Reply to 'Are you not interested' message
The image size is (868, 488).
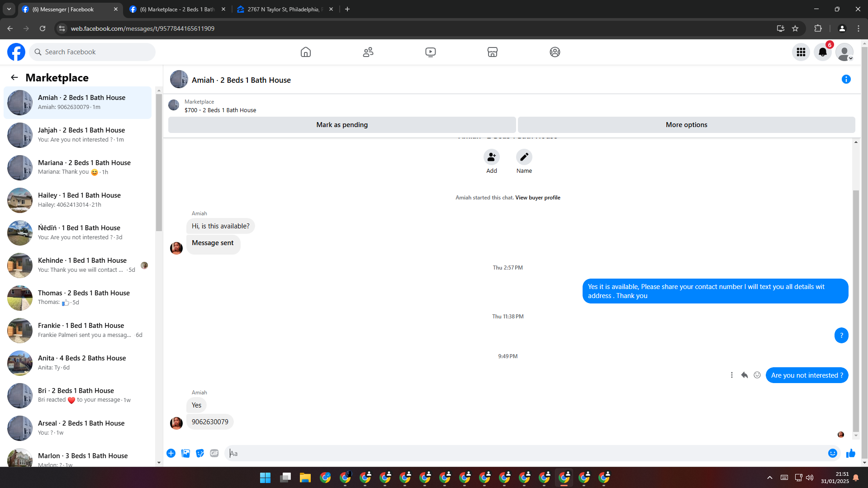(745, 375)
